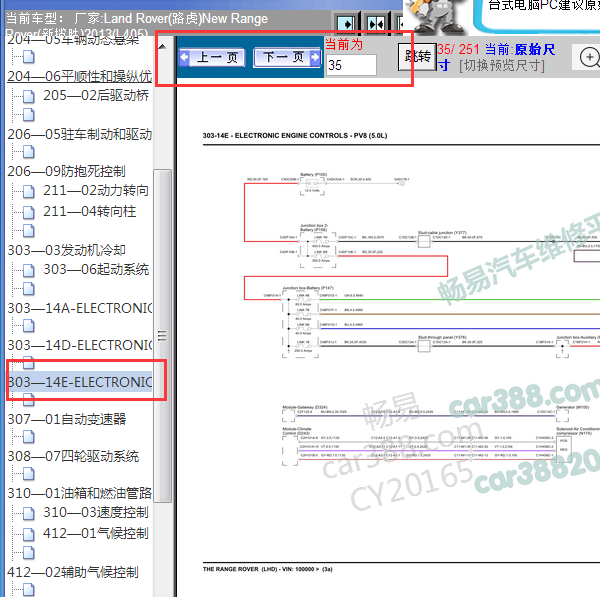Click the page icon beside 310—03速度控制

coord(29,514)
